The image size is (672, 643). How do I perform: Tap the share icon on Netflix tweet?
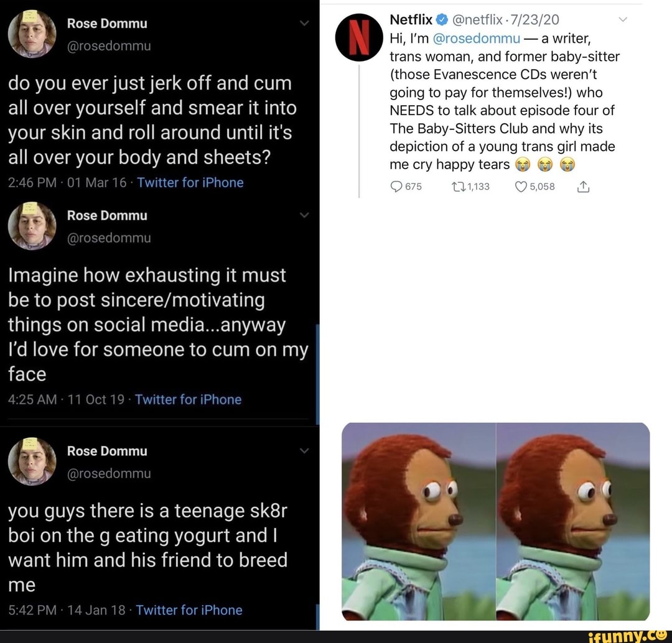click(584, 187)
